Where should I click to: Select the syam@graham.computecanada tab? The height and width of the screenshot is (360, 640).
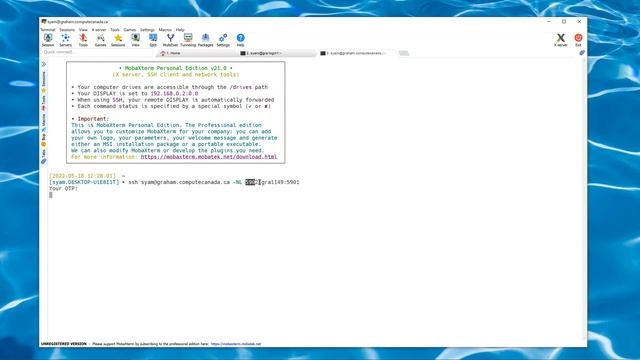point(357,53)
